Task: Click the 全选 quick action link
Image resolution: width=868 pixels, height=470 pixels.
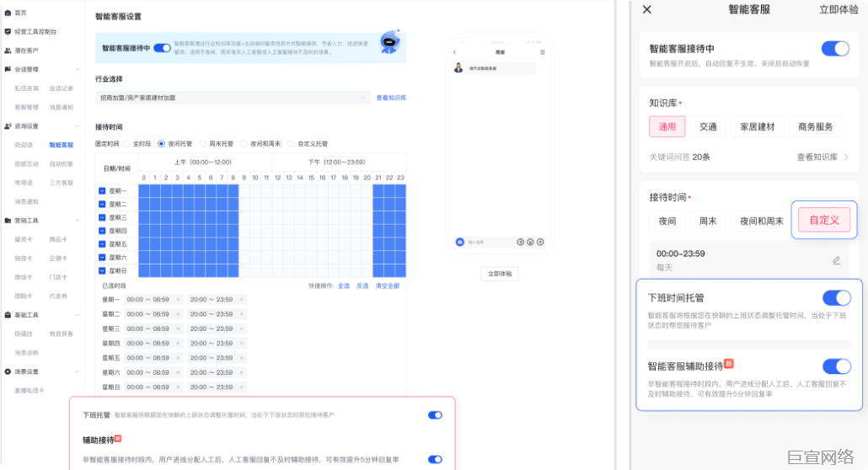Action: [344, 286]
